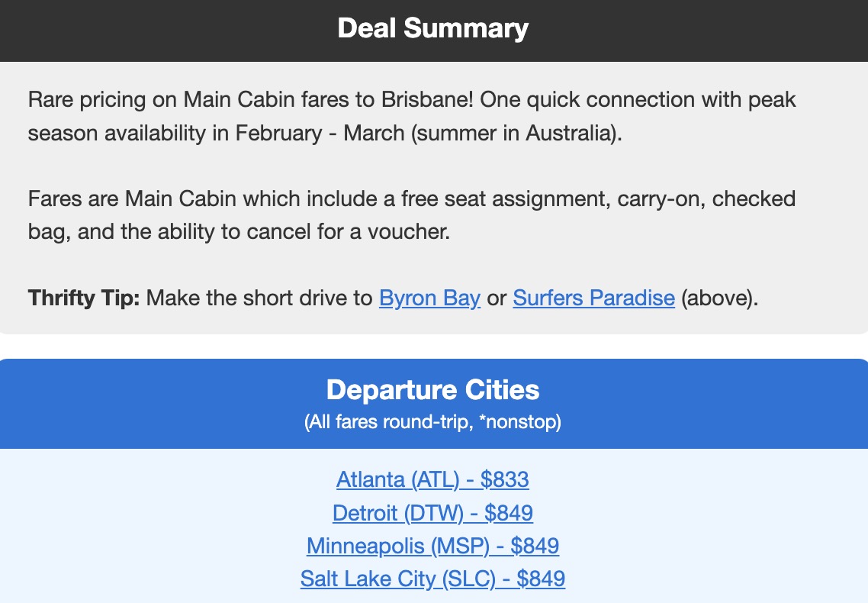The height and width of the screenshot is (603, 868).
Task: Open the Surfers Paradise link
Action: [x=594, y=298]
